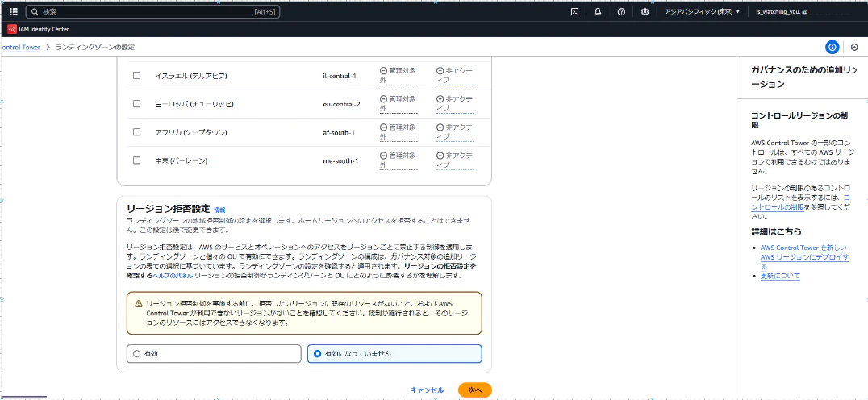Viewport: 868px width, 400px height.
Task: Launch CloudShell from the top bar
Action: click(574, 11)
